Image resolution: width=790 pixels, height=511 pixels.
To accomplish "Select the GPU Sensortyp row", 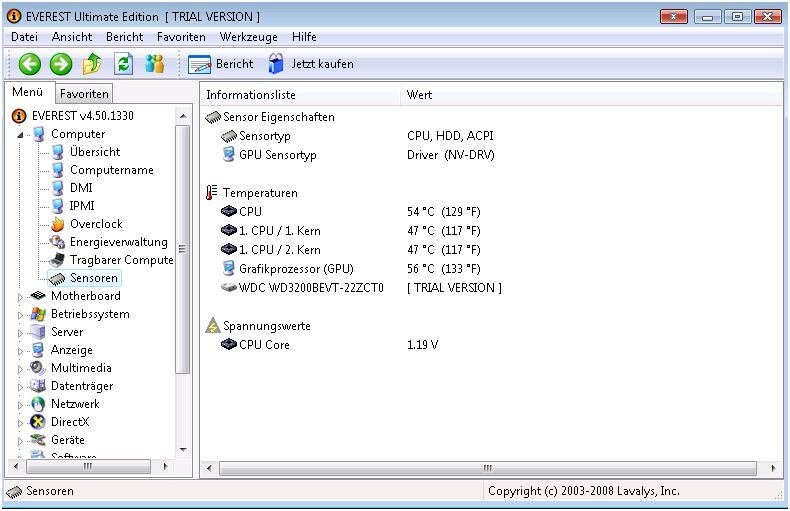I will coord(358,155).
